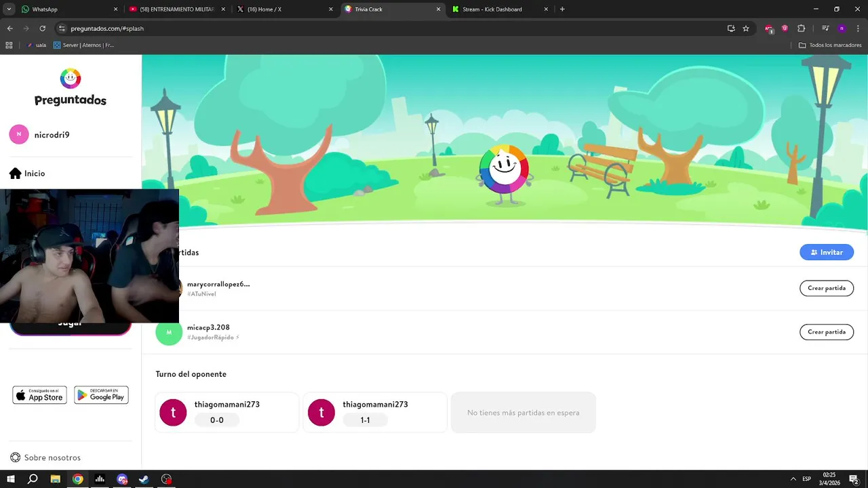The width and height of the screenshot is (868, 488).
Task: Open the nicrodri9 profile avatar
Action: click(x=19, y=135)
